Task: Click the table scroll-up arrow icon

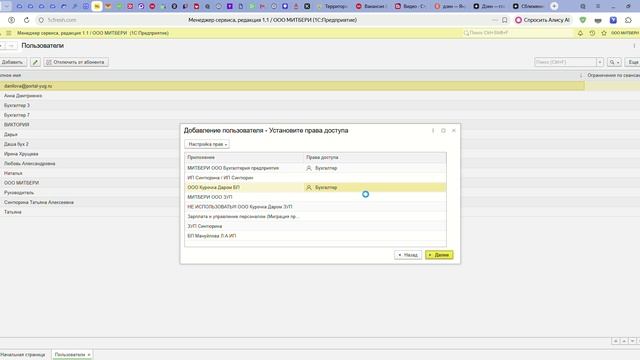Action: pos(624,341)
